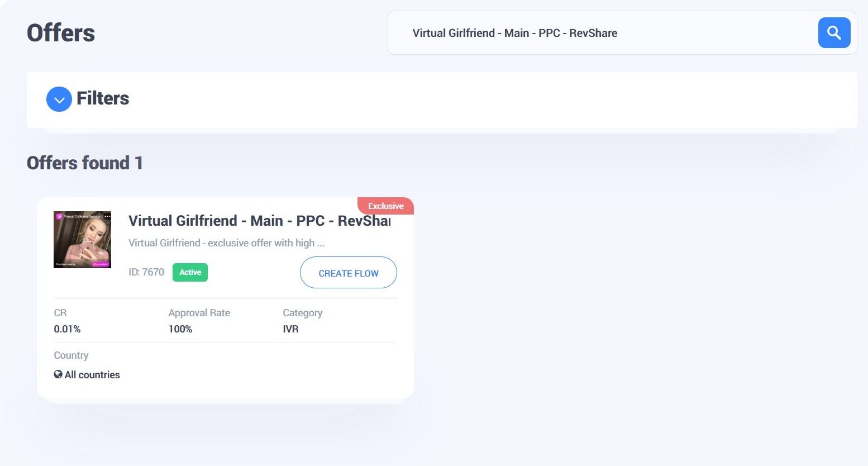Click the Country section label
868x466 pixels.
coord(71,355)
